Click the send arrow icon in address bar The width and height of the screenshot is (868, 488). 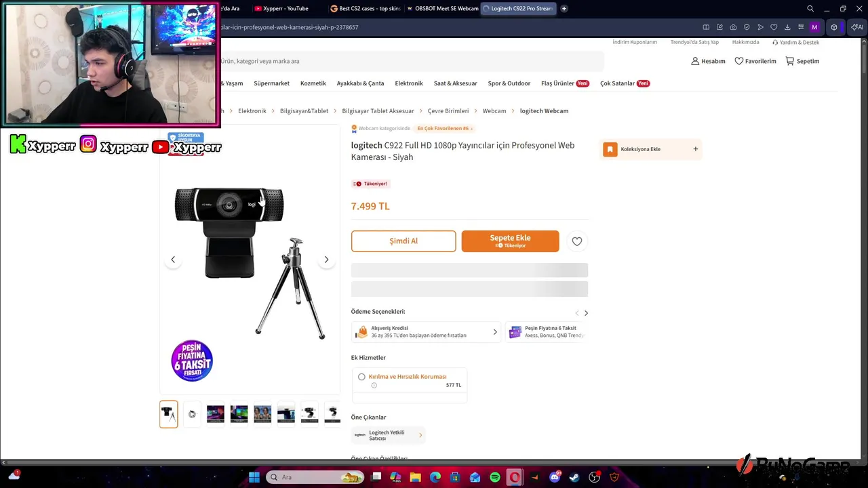[x=760, y=27]
